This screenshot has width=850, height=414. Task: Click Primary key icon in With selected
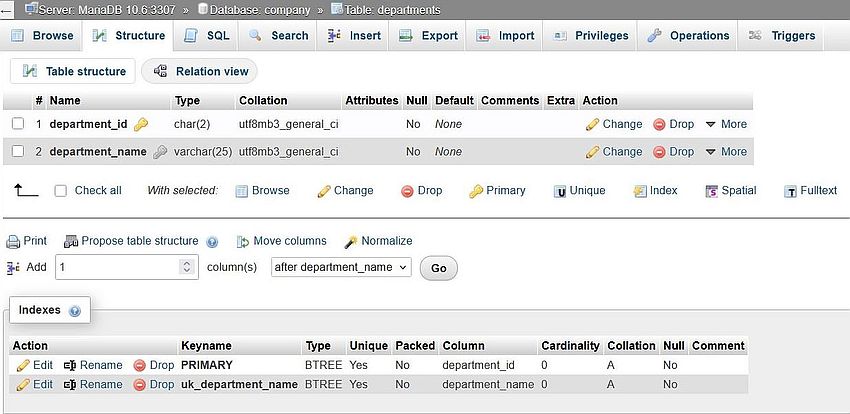pos(476,191)
